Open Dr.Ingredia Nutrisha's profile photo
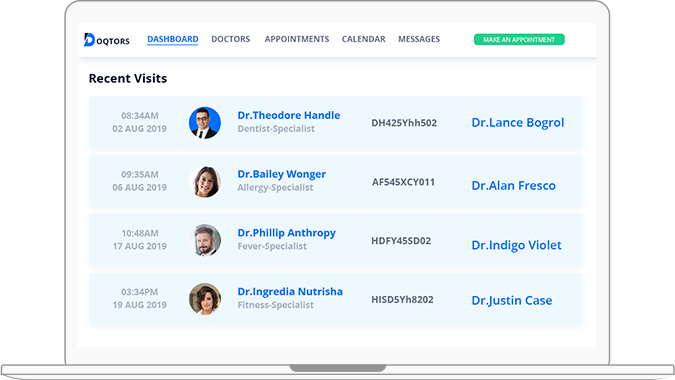 click(205, 299)
